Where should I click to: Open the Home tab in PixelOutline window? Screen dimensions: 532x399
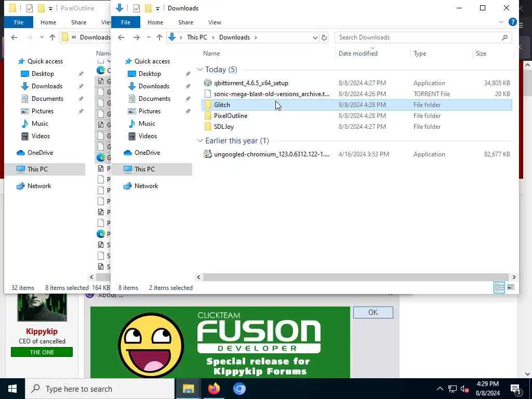click(x=48, y=22)
